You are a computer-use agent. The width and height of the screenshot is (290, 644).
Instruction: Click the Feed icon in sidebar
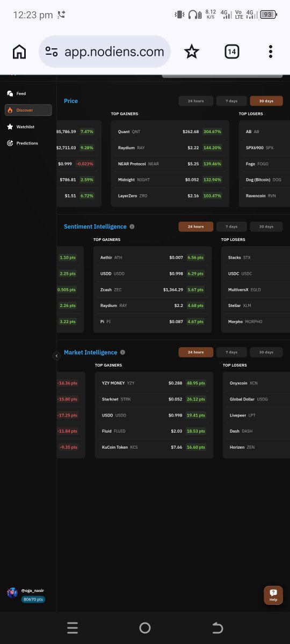[x=10, y=93]
